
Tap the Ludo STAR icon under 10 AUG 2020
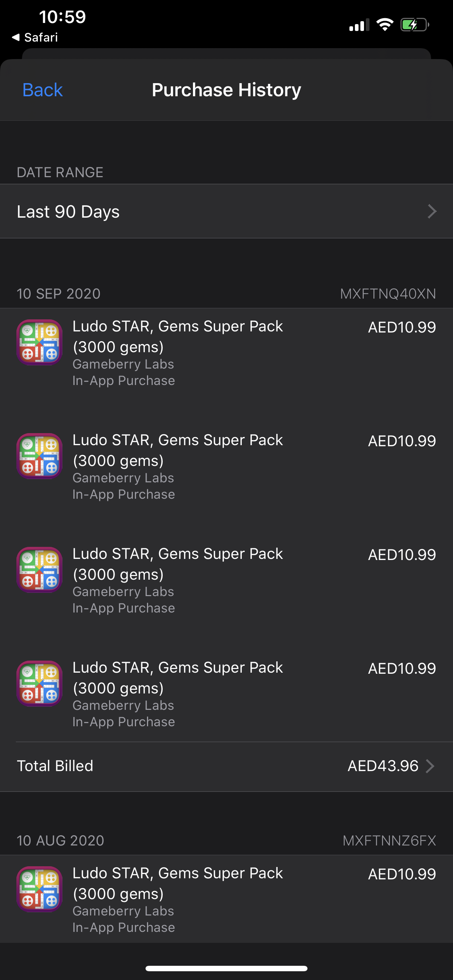coord(39,889)
